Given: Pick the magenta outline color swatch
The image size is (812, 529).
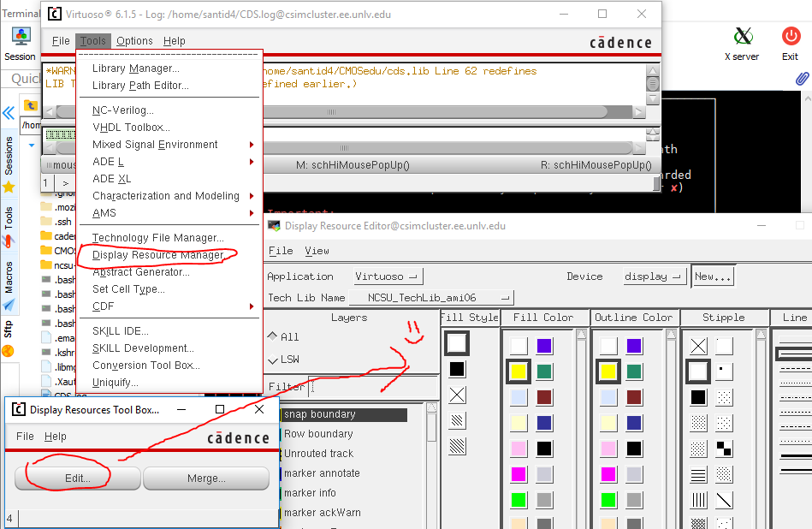Looking at the screenshot, I should pos(608,474).
